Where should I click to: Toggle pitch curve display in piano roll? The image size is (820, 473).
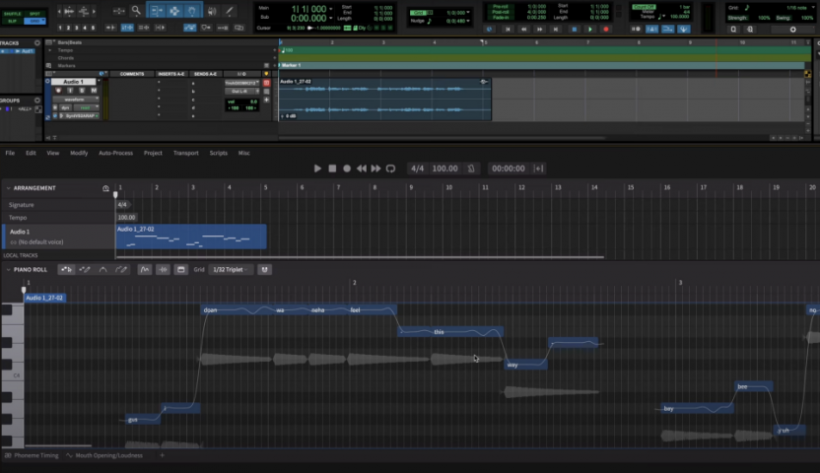144,269
